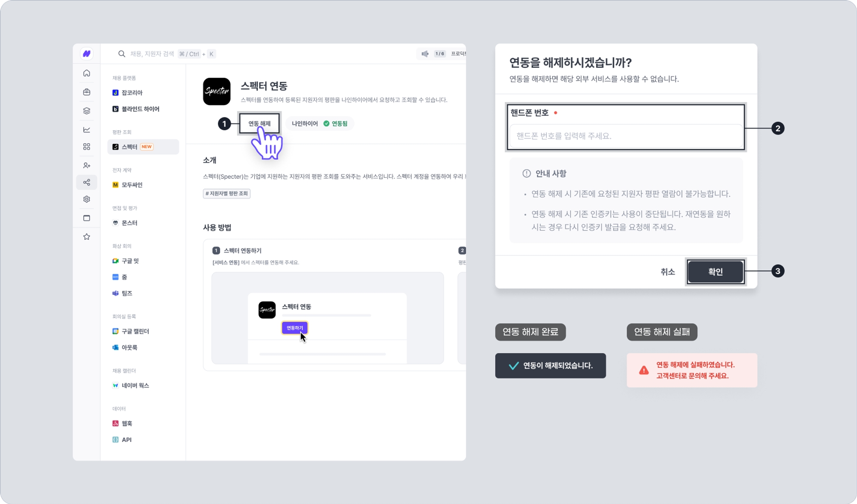
Task: Open the analytics chart icon
Action: click(87, 129)
